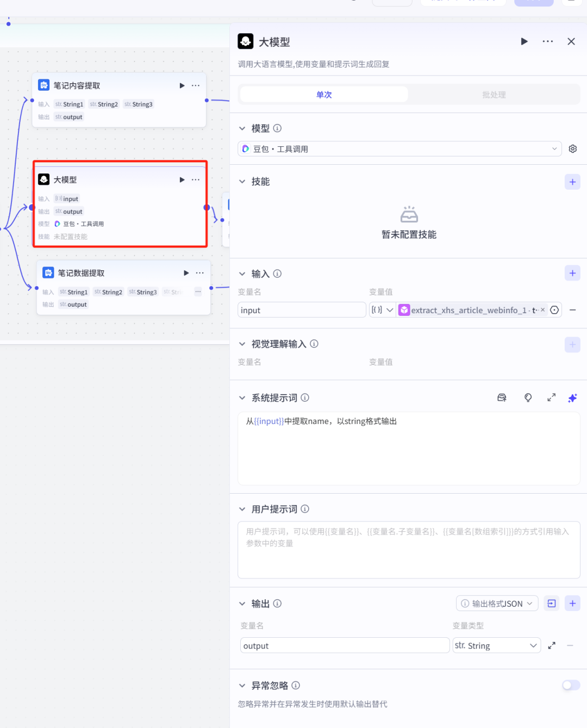Image resolution: width=587 pixels, height=728 pixels.
Task: Run the highlighted 大模型 node
Action: 182,179
